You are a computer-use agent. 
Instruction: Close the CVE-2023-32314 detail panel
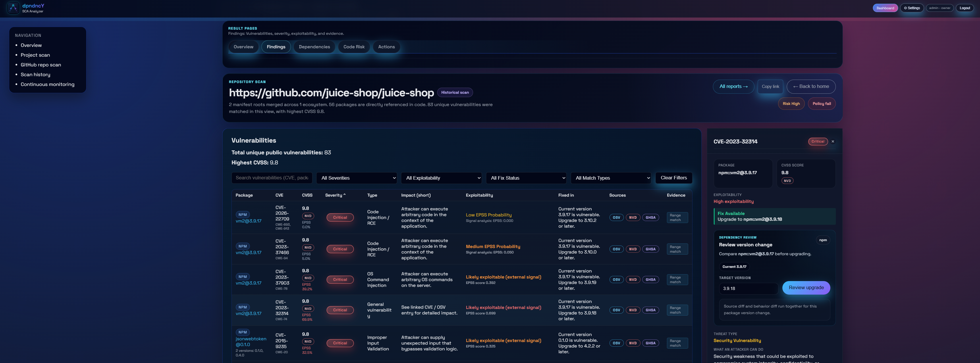(x=832, y=141)
